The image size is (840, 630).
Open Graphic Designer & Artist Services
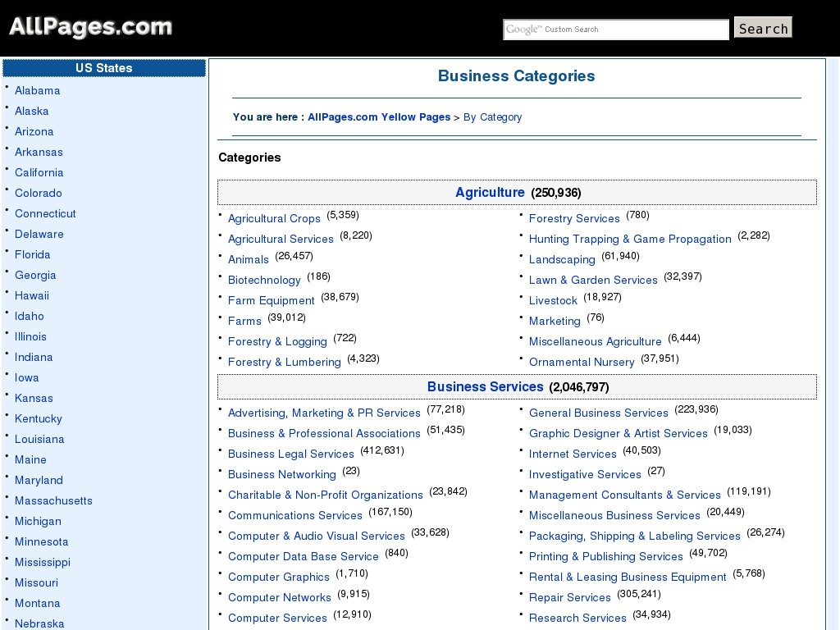[619, 433]
